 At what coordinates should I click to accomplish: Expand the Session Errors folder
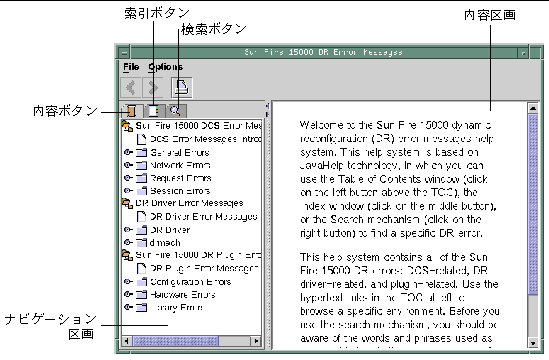pyautogui.click(x=128, y=191)
